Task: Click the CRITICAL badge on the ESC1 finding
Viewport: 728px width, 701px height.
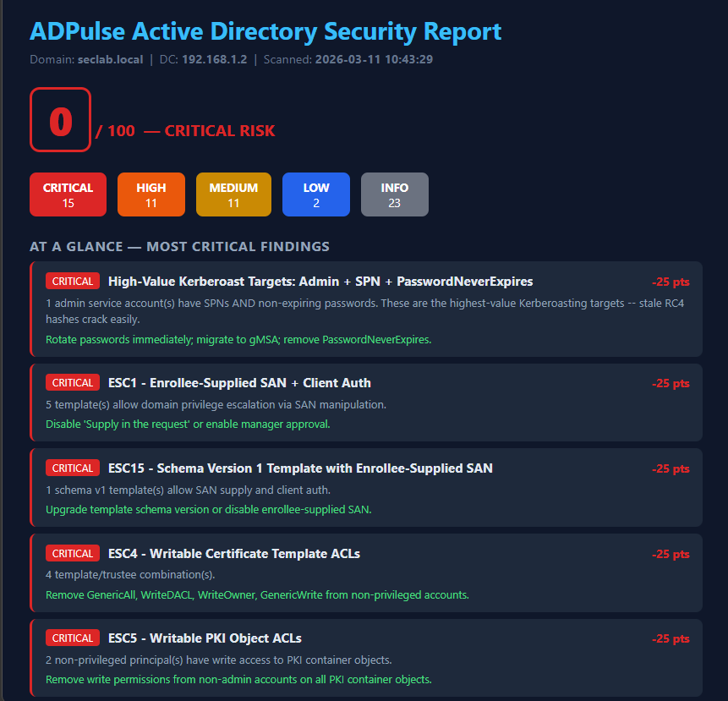Action: [73, 382]
